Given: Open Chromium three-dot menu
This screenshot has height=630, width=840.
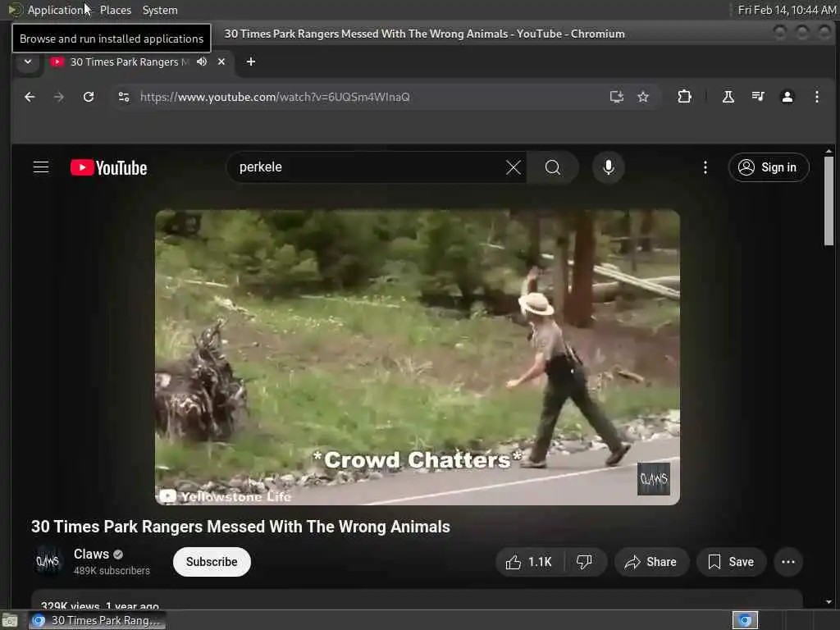Looking at the screenshot, I should (x=816, y=97).
